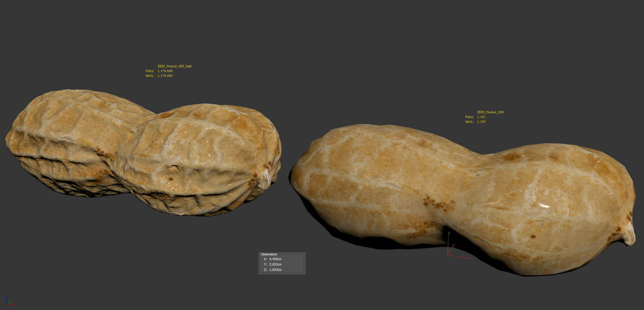Screen dimensions: 644x310
Task: Click the world axis tripod in viewport corner
Action: (x=10, y=301)
